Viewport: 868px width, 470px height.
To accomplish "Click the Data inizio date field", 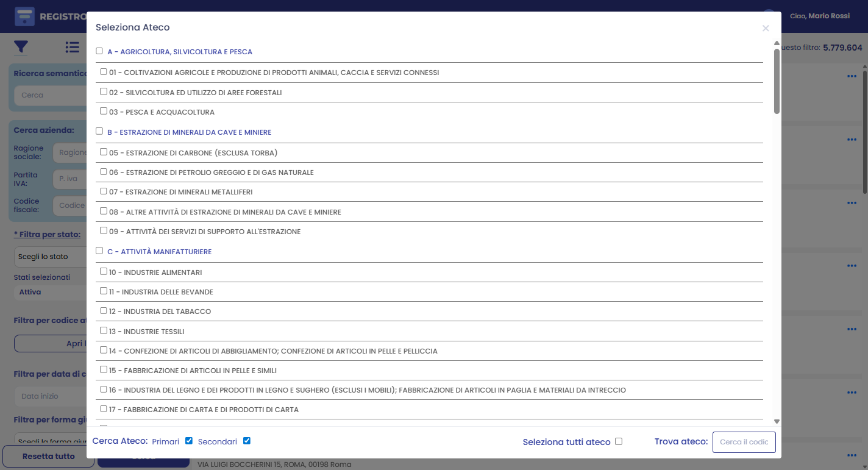I will pos(51,396).
